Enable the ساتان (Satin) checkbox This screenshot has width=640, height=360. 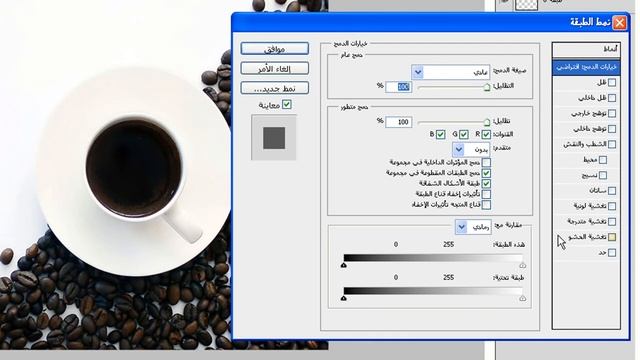coord(612,191)
